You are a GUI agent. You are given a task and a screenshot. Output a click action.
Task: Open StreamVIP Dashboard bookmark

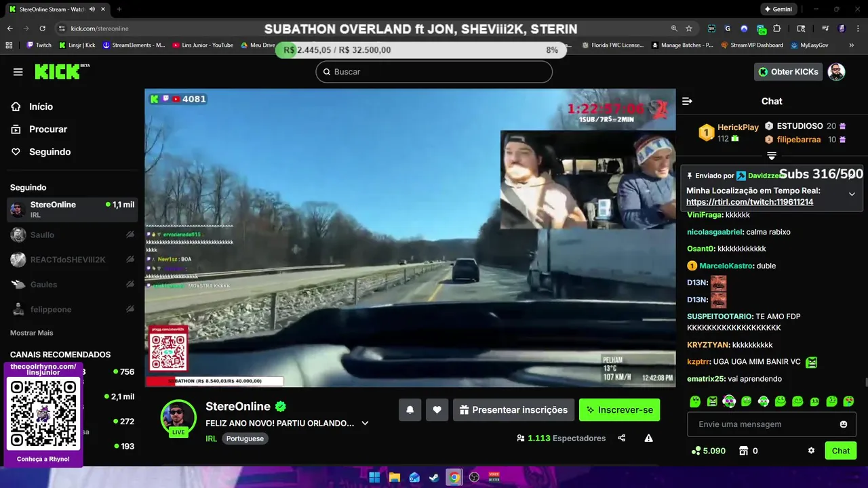[x=752, y=45]
